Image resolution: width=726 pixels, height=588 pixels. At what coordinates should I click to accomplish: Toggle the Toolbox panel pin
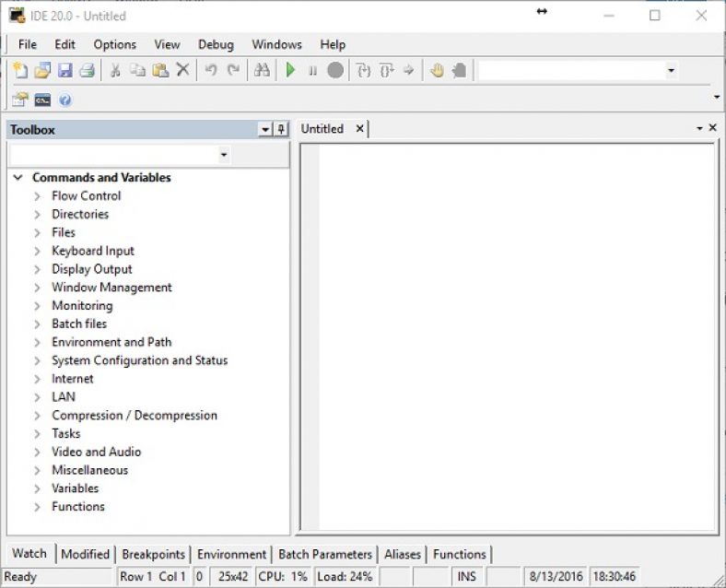(282, 130)
